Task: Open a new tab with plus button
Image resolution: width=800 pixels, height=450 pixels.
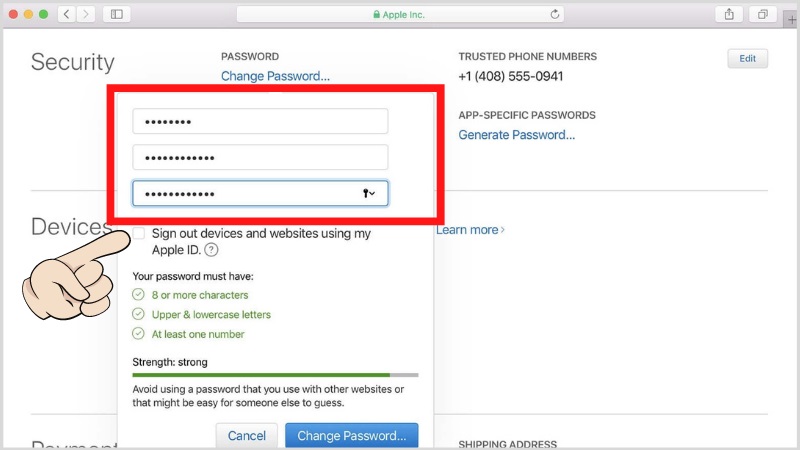Action: (x=792, y=20)
